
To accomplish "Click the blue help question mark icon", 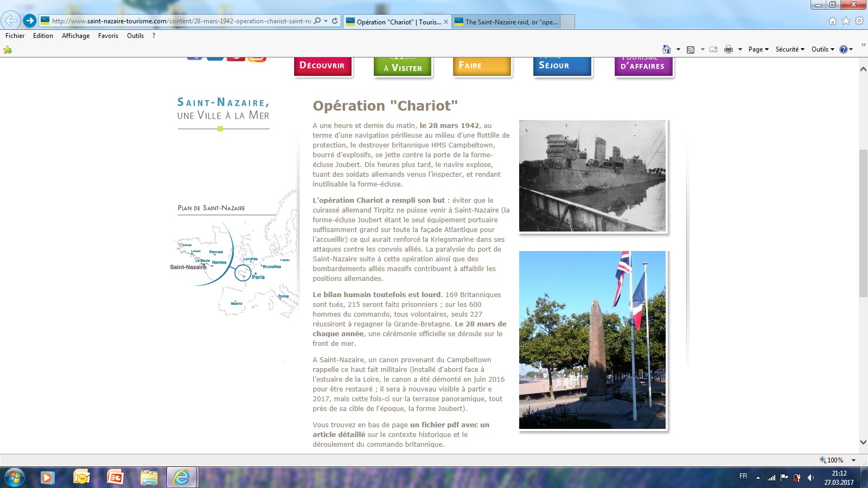I will tap(844, 49).
